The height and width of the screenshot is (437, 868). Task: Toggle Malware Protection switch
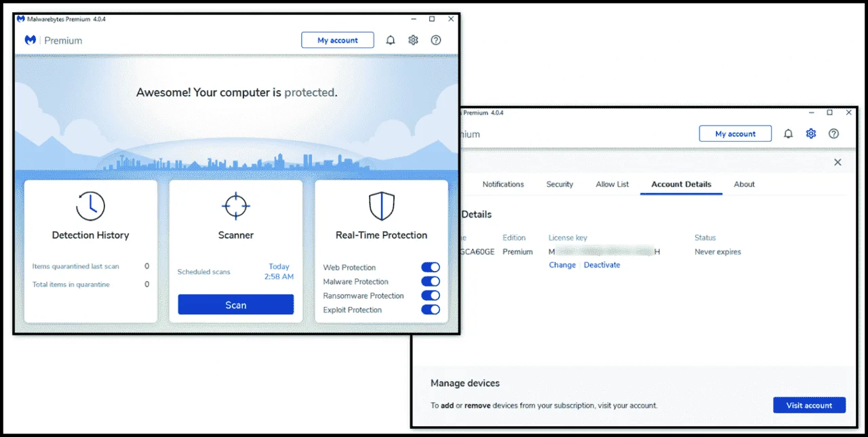point(431,281)
